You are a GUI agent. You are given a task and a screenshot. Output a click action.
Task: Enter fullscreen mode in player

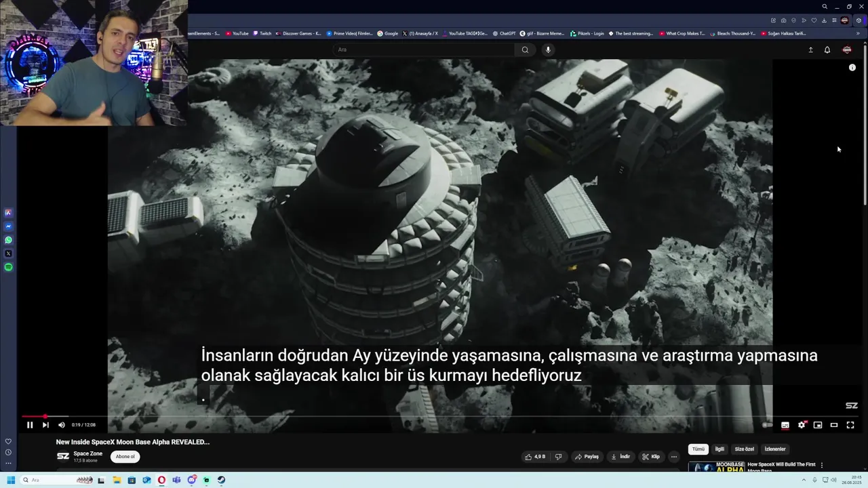click(x=850, y=425)
